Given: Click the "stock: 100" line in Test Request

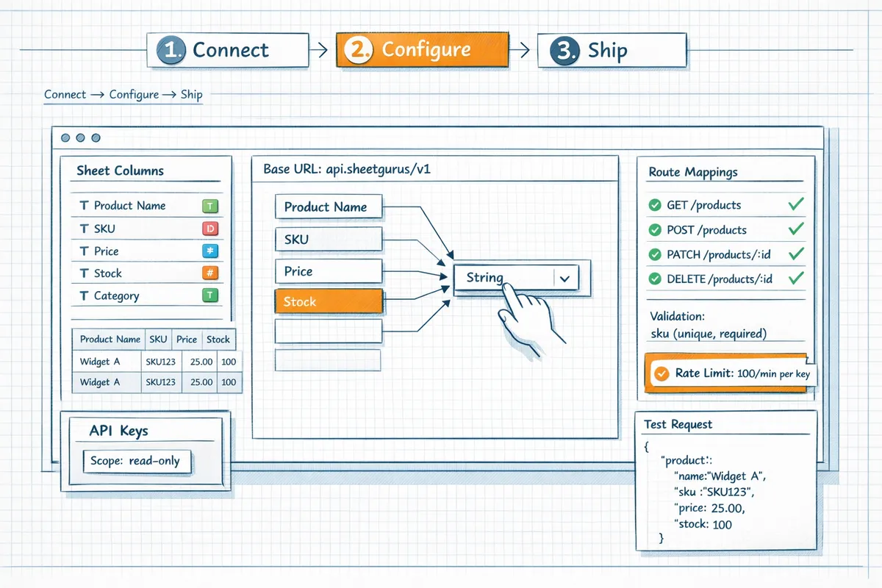Looking at the screenshot, I should coord(702,524).
